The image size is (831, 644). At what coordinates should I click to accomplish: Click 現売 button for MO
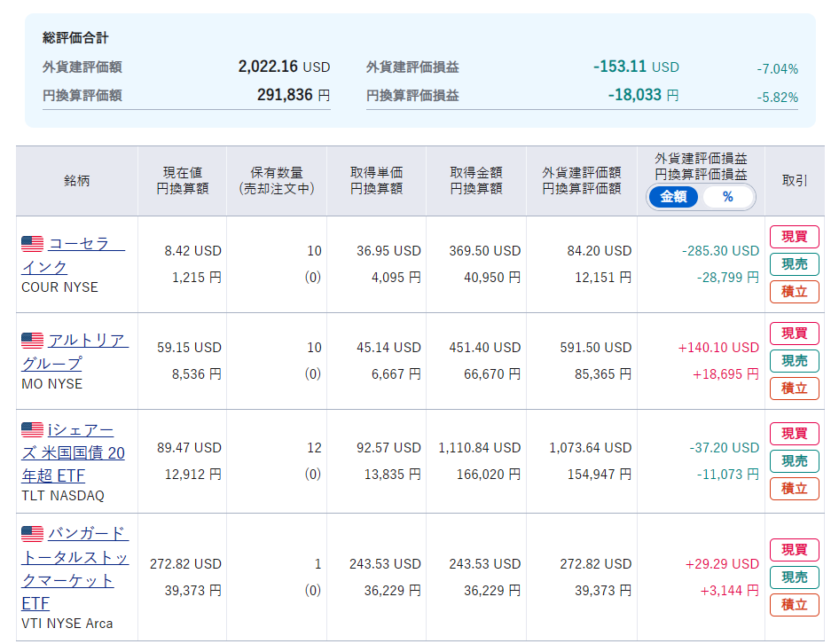click(795, 361)
